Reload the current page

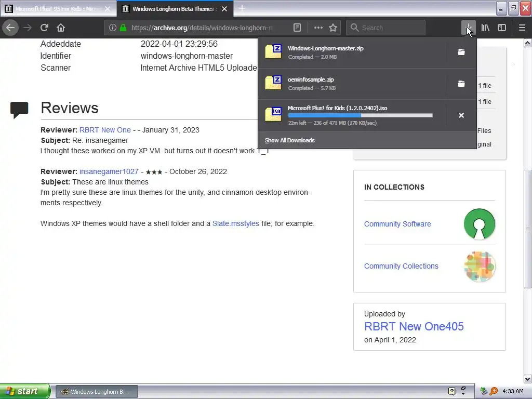pyautogui.click(x=45, y=28)
